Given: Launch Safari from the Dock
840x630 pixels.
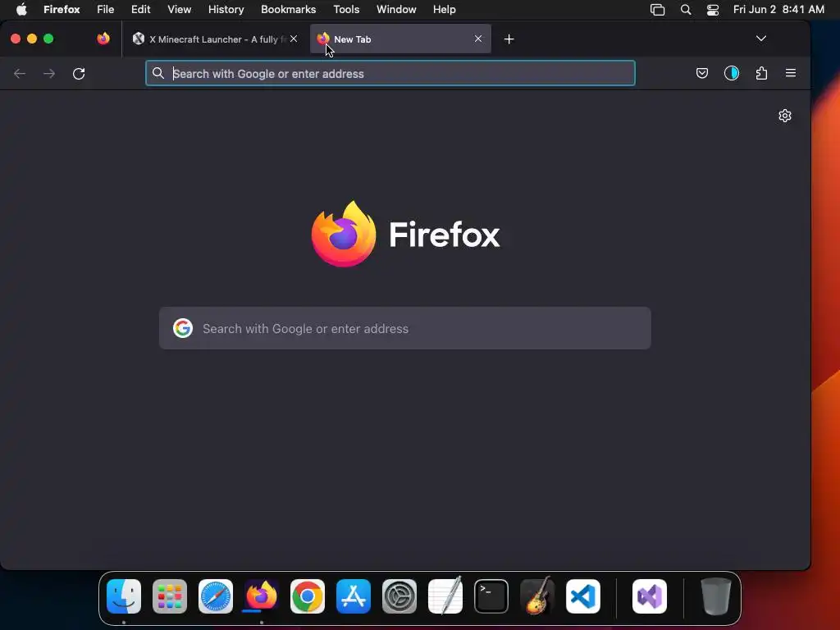Looking at the screenshot, I should (216, 596).
